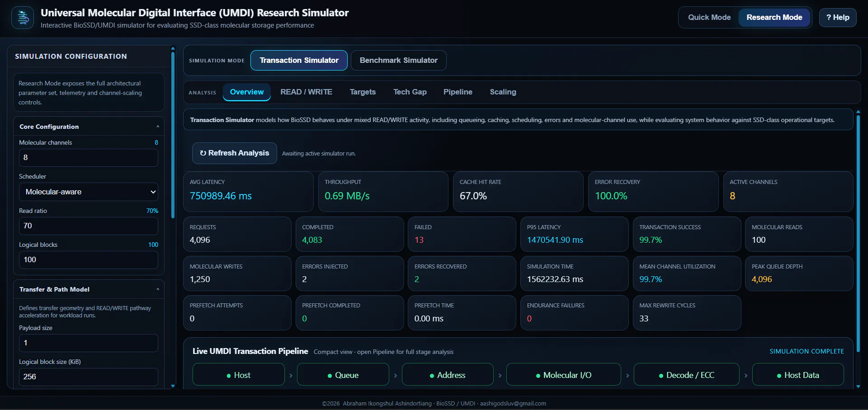Viewport: 868px width, 410px height.
Task: Click the P95 LATENCY value 1470541.90 ms
Action: (555, 240)
